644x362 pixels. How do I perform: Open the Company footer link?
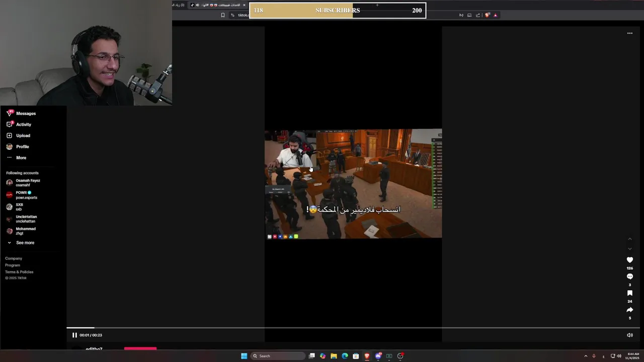coord(14,258)
